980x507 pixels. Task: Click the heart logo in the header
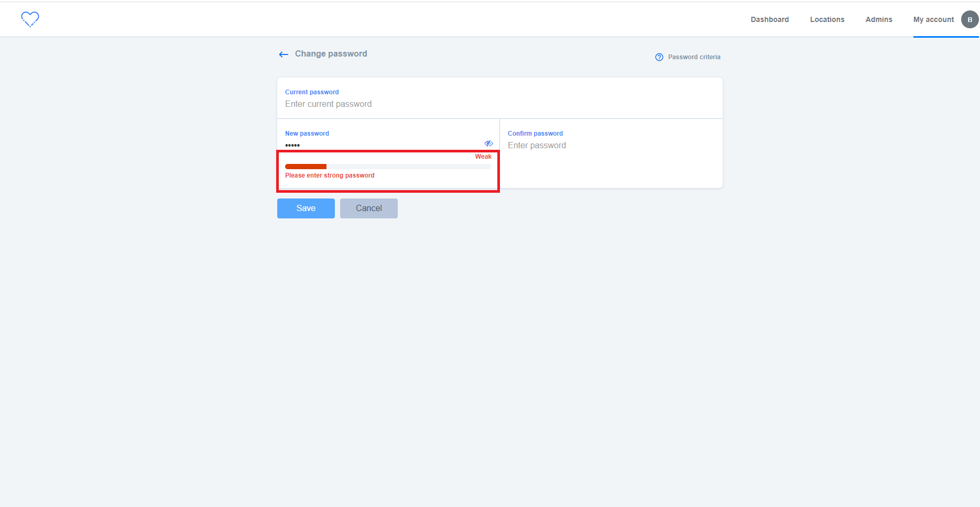click(x=30, y=19)
